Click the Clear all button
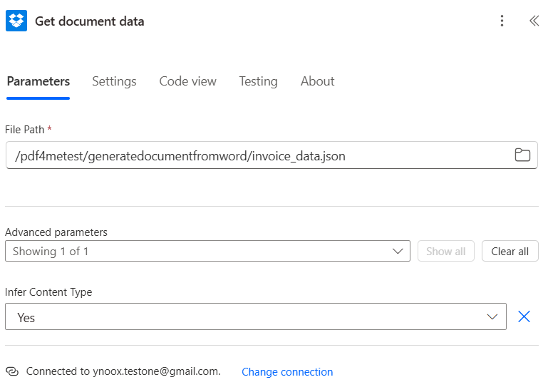 coord(510,251)
